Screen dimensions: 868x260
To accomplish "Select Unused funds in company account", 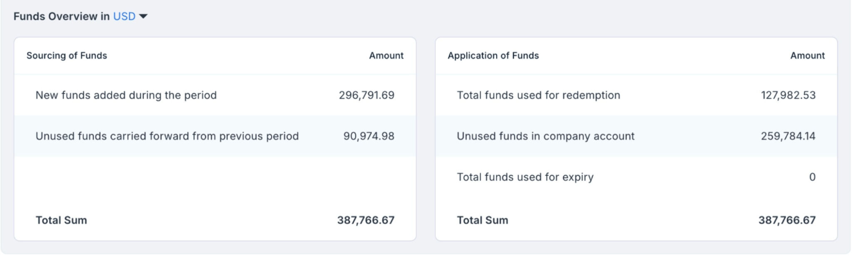I will click(x=546, y=136).
